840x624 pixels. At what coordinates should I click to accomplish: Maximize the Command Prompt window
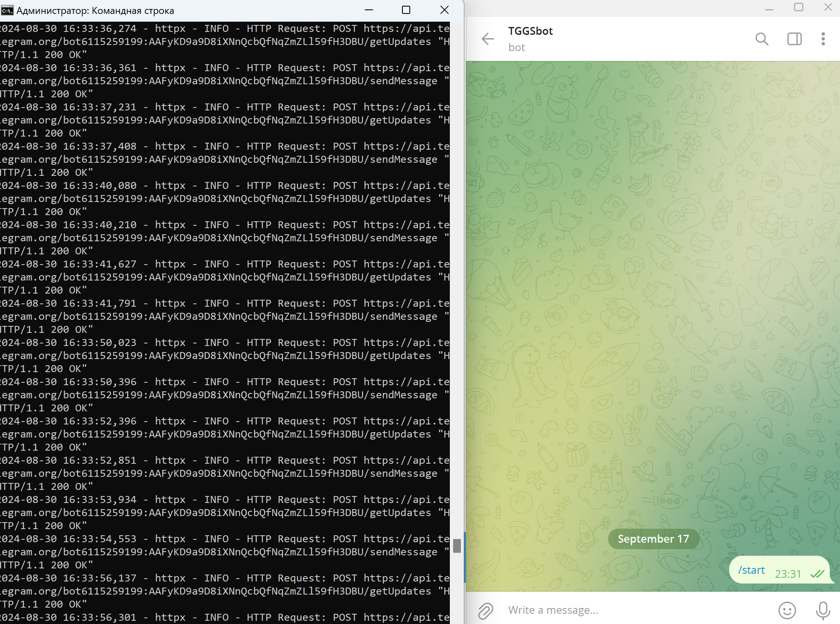point(406,10)
